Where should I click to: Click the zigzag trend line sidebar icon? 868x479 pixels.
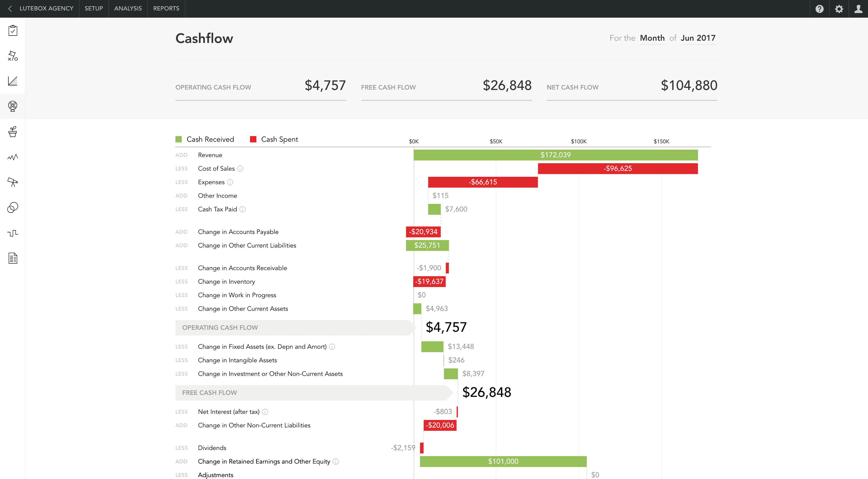(x=12, y=157)
